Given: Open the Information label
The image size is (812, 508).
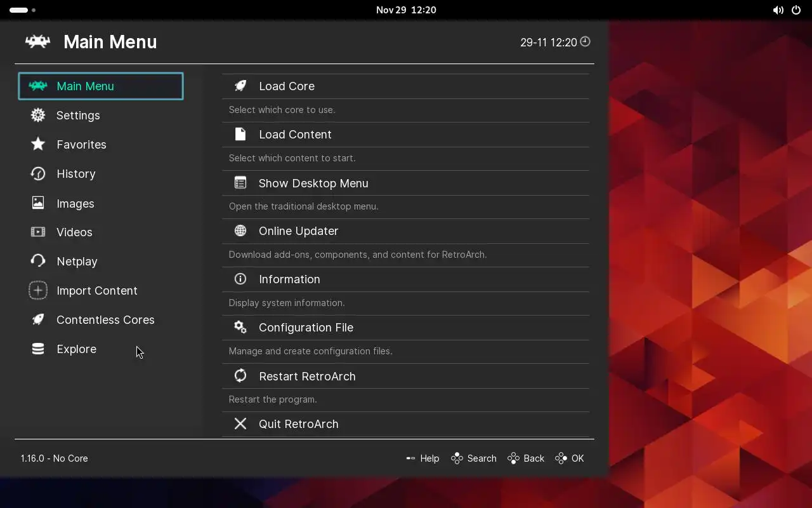Looking at the screenshot, I should (x=289, y=279).
